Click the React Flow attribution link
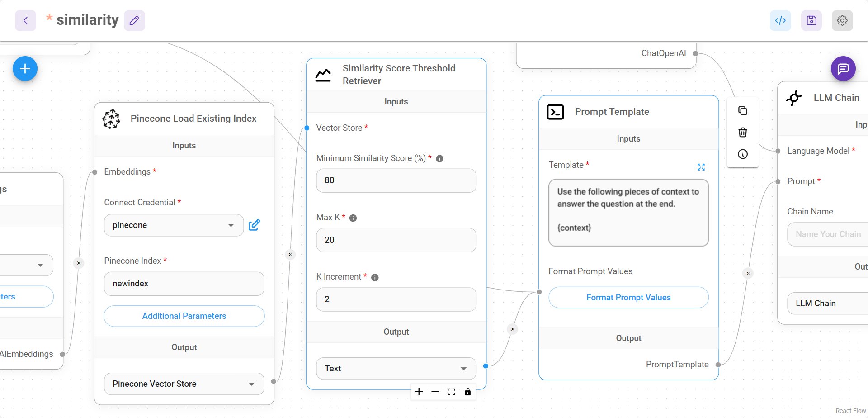The width and height of the screenshot is (868, 418). coord(850,411)
